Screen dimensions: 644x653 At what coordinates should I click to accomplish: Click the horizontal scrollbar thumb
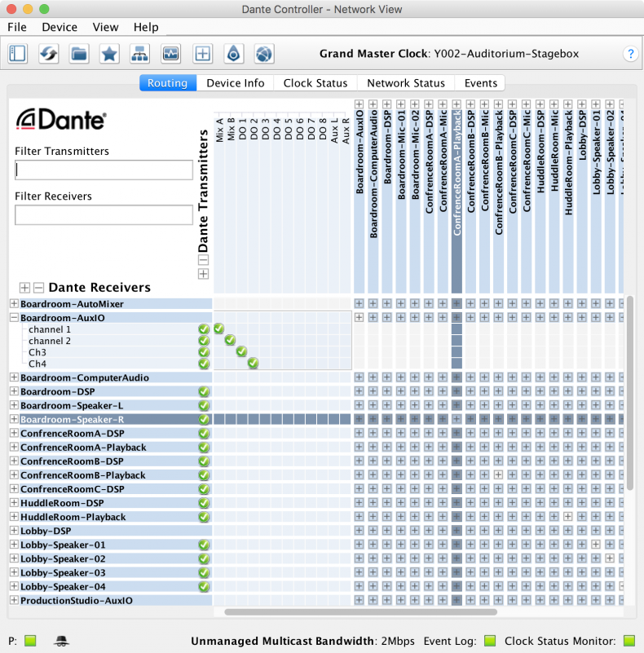[x=361, y=611]
